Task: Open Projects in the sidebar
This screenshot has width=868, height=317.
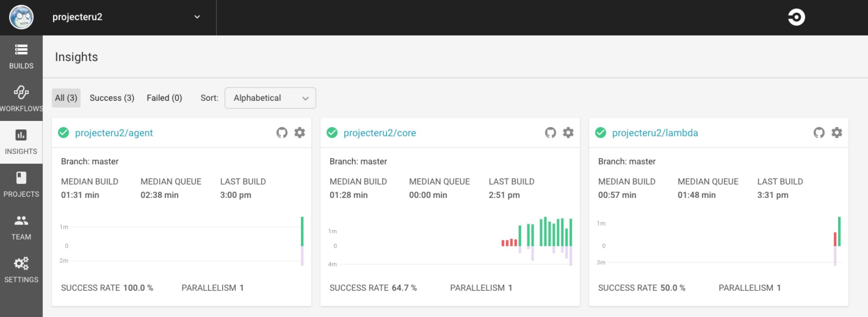Action: point(21,184)
